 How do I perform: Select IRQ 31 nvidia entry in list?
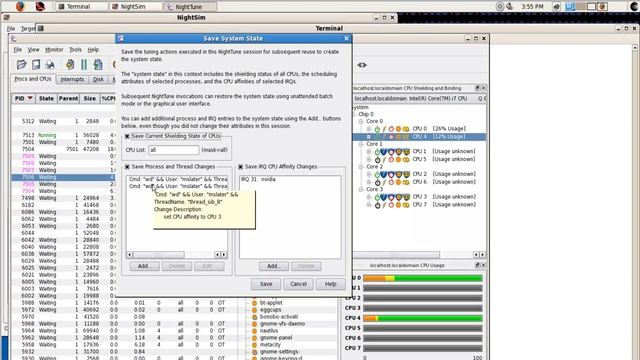(x=290, y=180)
